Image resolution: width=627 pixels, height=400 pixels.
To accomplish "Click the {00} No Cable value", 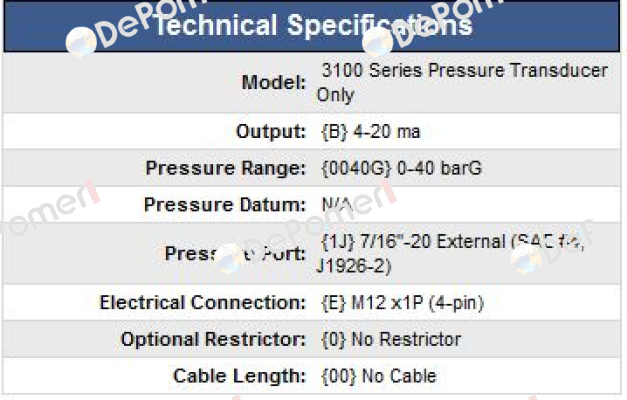I will click(x=379, y=376).
